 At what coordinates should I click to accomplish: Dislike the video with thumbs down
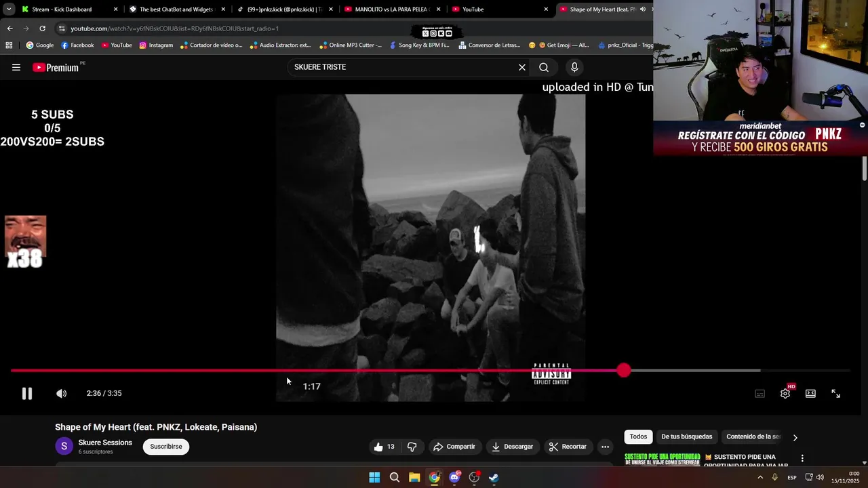412,447
